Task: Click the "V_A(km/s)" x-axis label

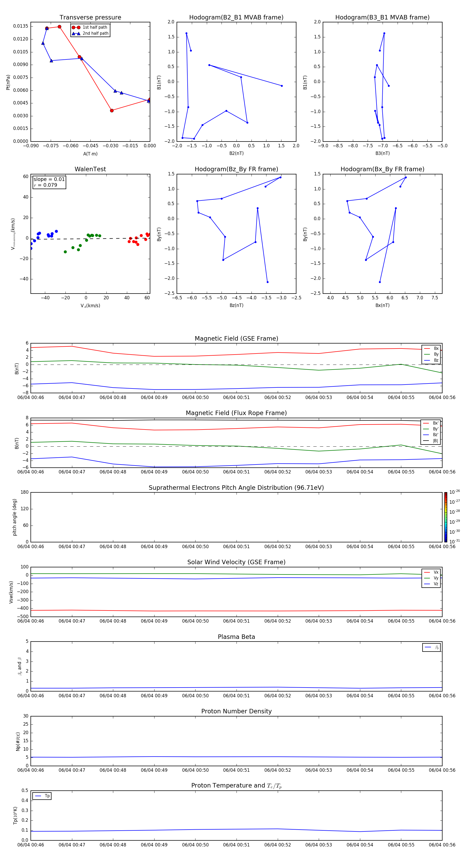Action: [x=90, y=306]
